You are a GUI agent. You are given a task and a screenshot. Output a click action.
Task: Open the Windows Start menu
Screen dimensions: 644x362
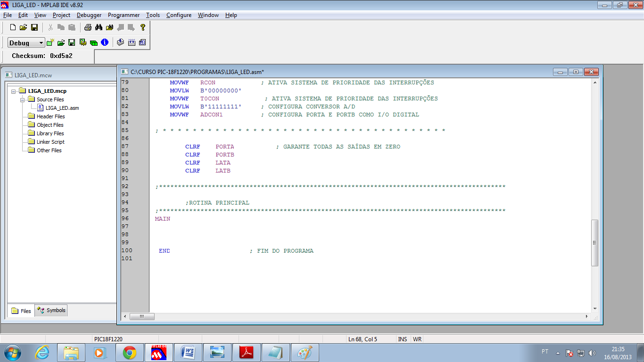[x=12, y=352]
